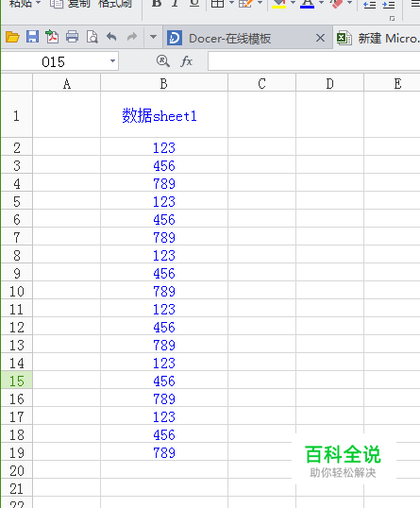Click cell B4 containing 789
This screenshot has width=420, height=508.
[x=164, y=183]
